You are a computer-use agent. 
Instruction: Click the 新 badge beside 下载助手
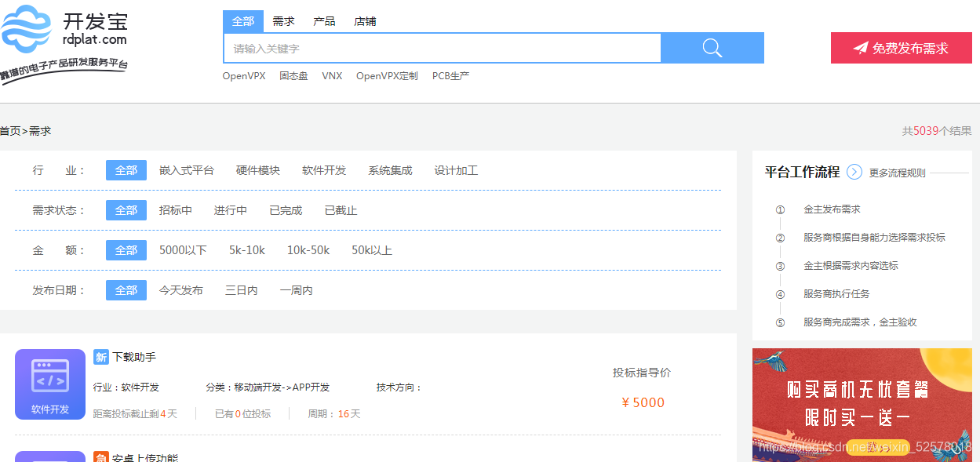100,357
